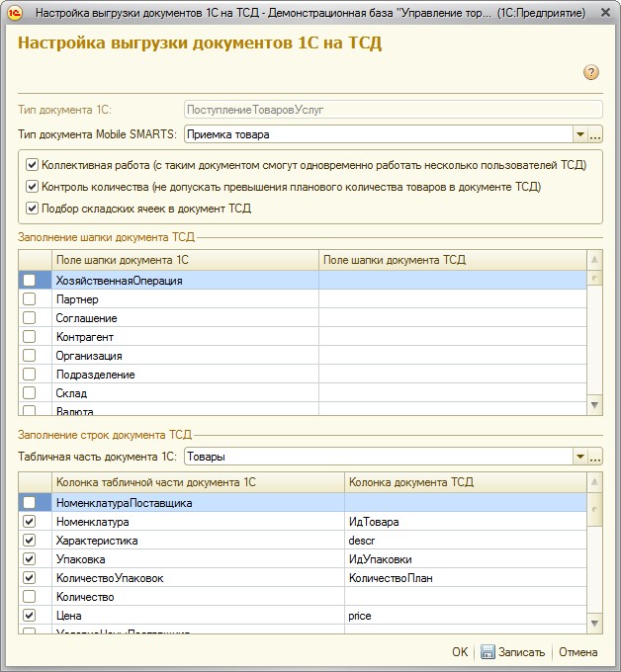Viewport: 621px width, 672px height.
Task: Click ellipsis button of Табличная часть field
Action: pyautogui.click(x=595, y=457)
